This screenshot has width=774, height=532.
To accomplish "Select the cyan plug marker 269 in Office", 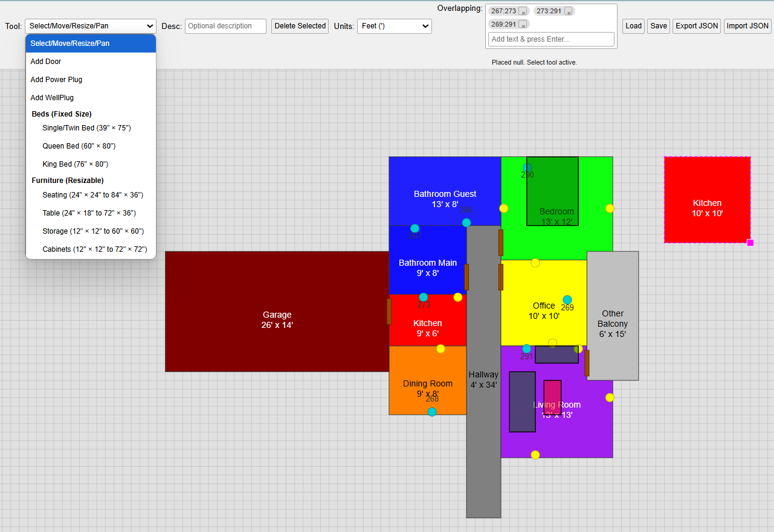I will click(x=567, y=300).
